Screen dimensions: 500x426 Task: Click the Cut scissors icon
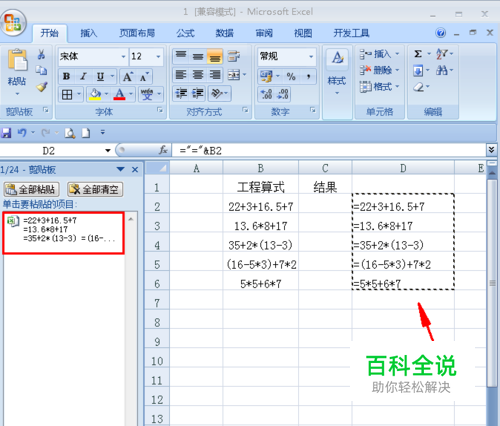41,54
